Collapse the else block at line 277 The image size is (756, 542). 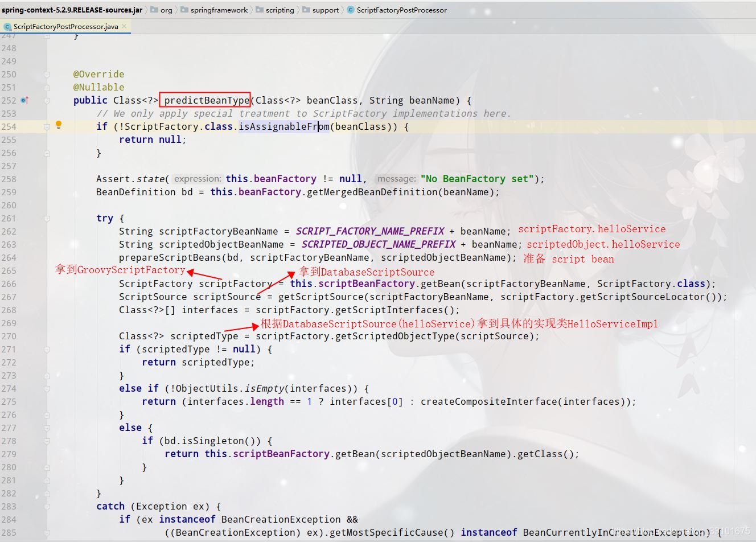click(x=47, y=428)
